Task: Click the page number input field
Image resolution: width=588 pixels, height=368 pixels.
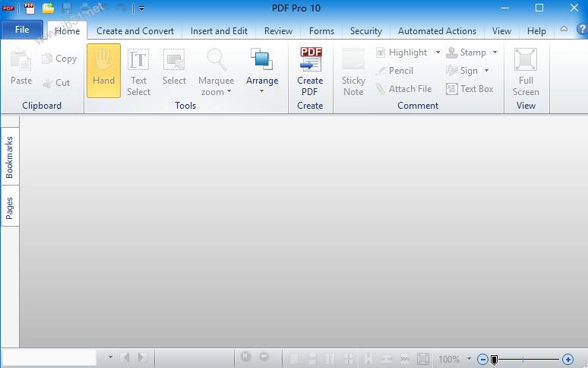Action: pos(49,357)
